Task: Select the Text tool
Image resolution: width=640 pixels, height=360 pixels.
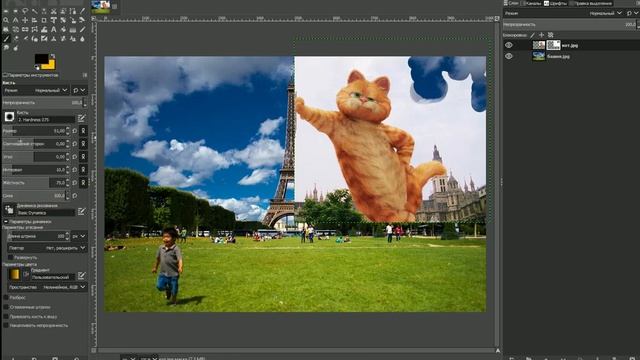Action: pyautogui.click(x=53, y=29)
